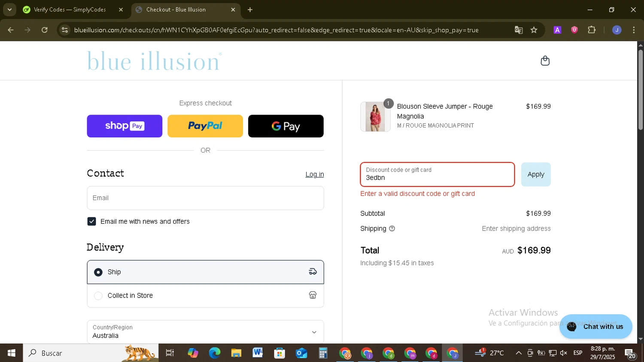Apply the discount code
The image size is (644, 362).
coord(536,174)
